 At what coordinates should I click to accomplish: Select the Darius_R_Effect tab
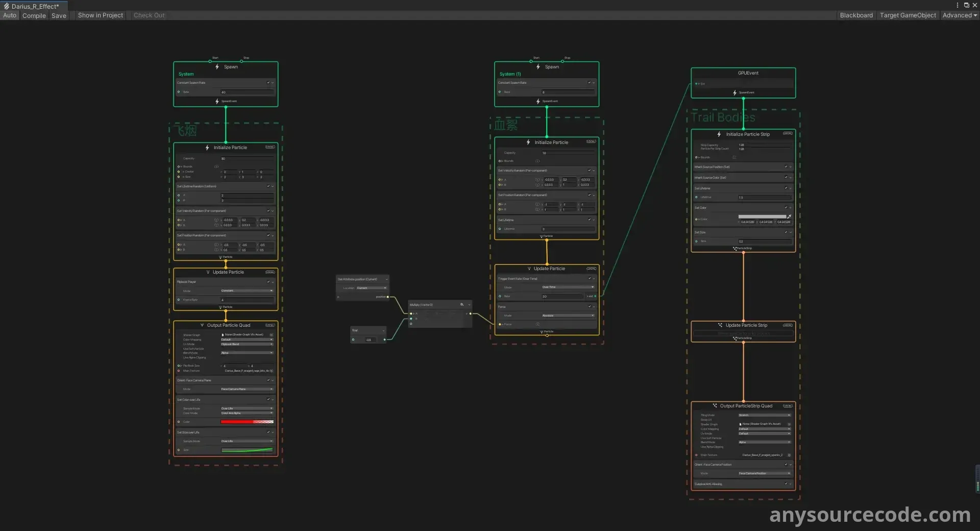coord(35,6)
